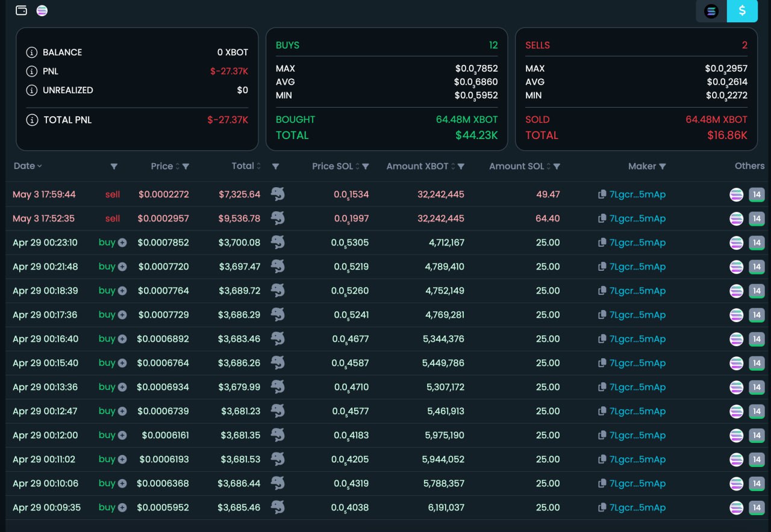Open maker link on Apr 29 00:16:40 row

tap(637, 339)
